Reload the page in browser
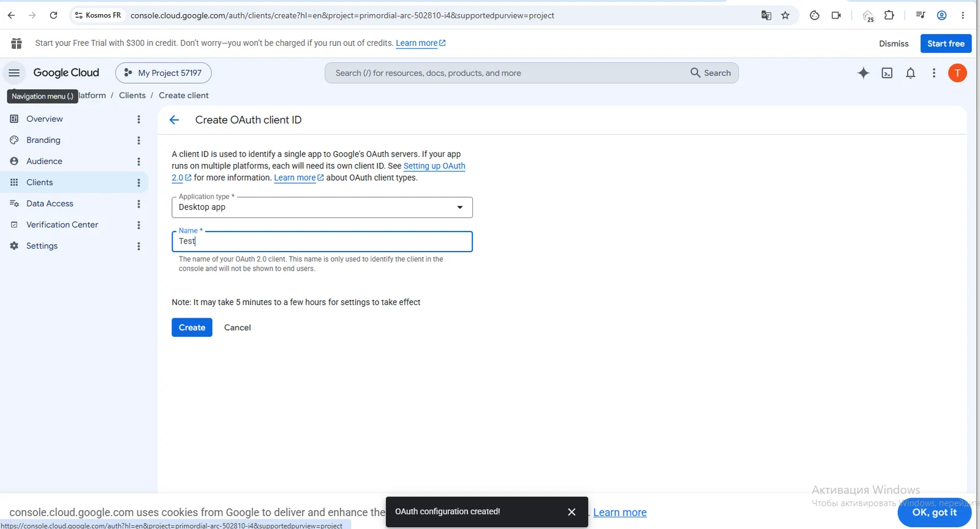Viewport: 980px width, 529px height. tap(53, 15)
